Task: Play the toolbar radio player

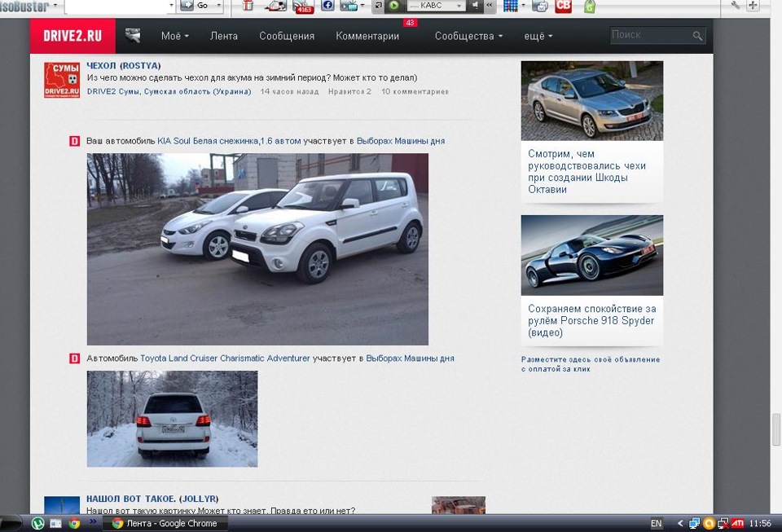Action: pyautogui.click(x=394, y=6)
